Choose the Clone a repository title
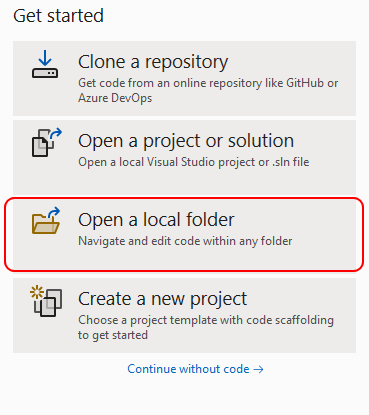This screenshot has height=415, width=369. coord(153,62)
